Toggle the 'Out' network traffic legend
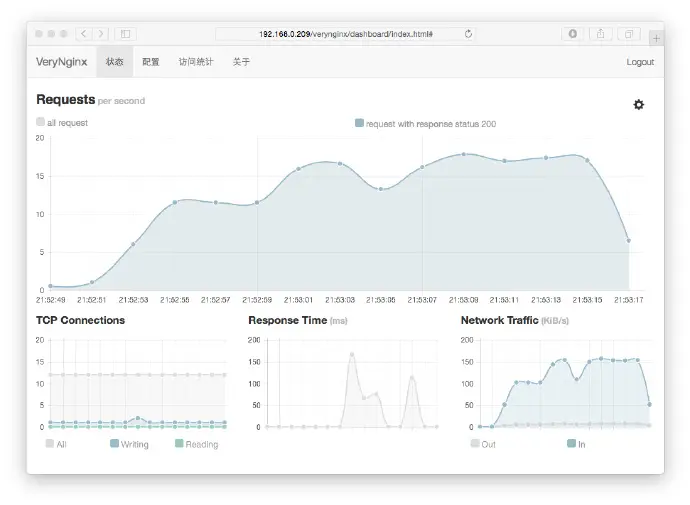690x505 pixels. coord(483,444)
